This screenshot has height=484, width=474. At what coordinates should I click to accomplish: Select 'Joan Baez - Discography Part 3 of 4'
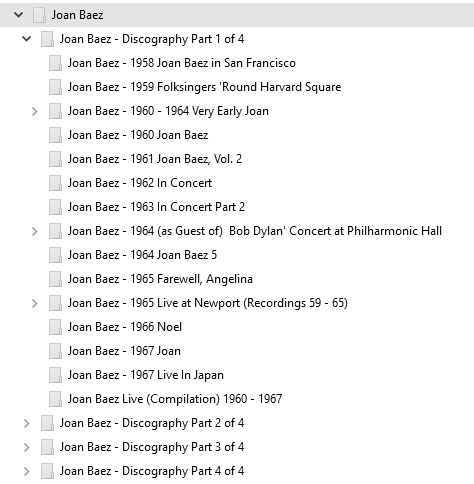pos(152,447)
